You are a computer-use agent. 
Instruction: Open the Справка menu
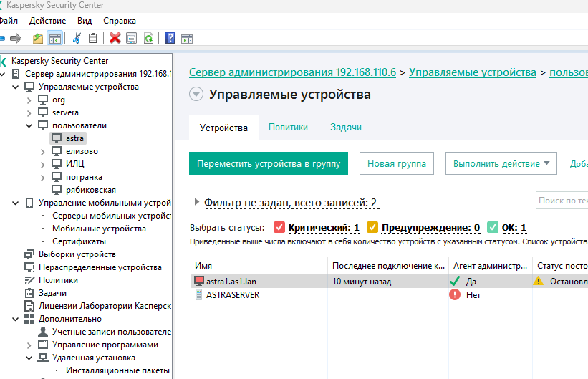(120, 21)
